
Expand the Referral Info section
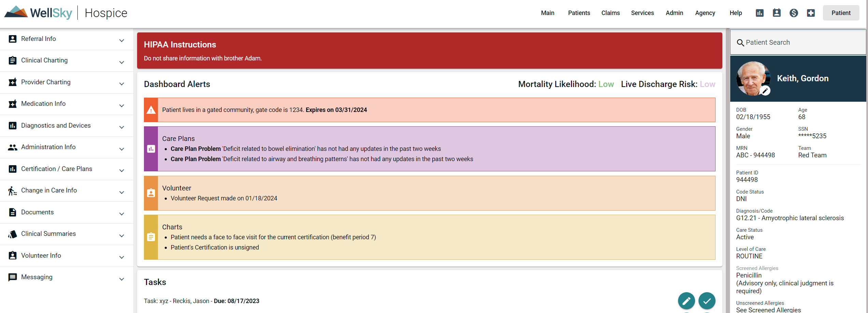[x=122, y=40]
